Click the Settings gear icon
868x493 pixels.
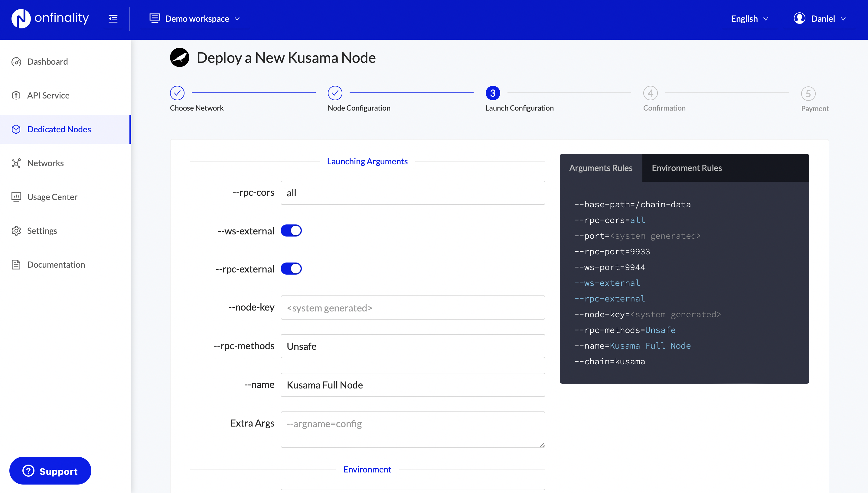[x=16, y=231]
